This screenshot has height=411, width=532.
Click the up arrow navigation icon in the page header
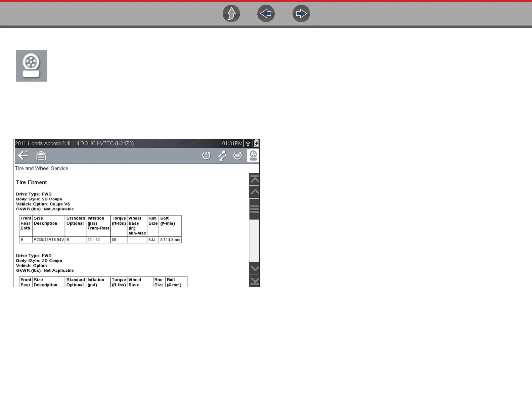231,14
